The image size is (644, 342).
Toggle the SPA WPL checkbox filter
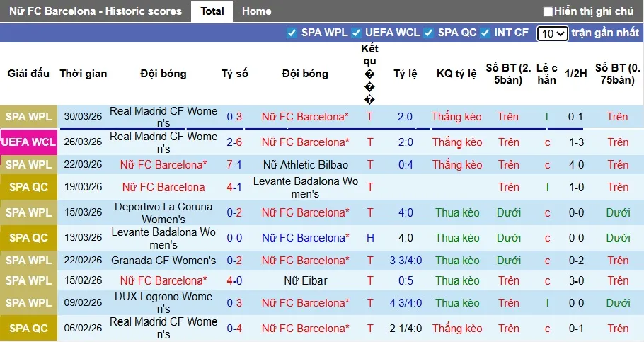292,33
